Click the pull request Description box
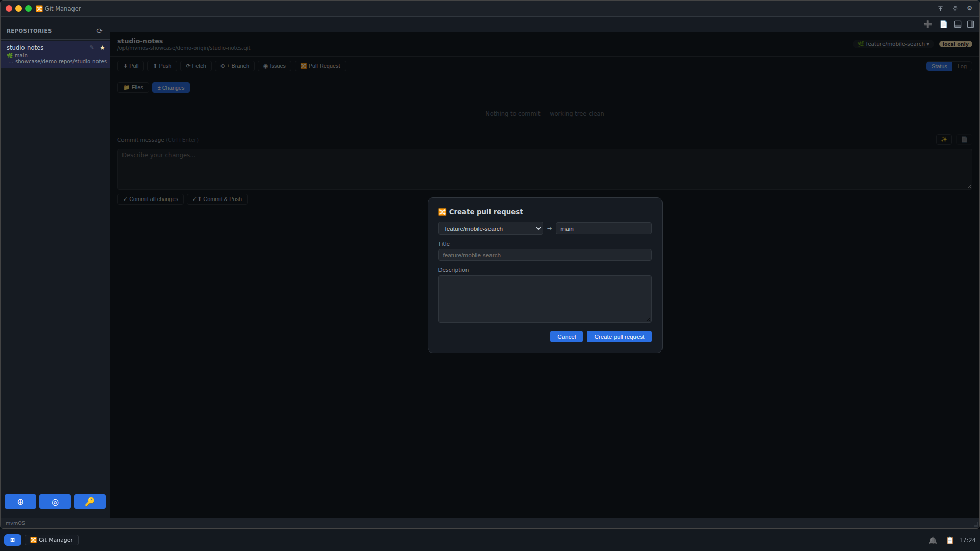 [545, 299]
